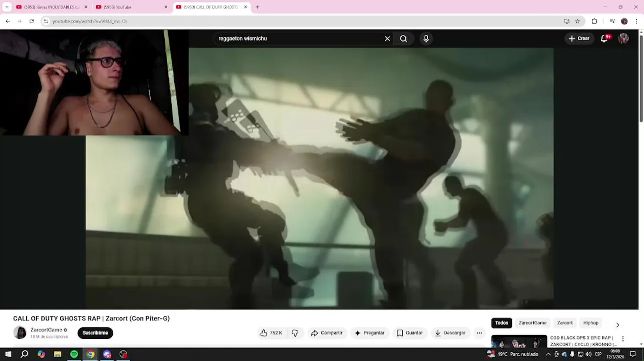Open the Chrome profile avatar in the toolbar
Image resolution: width=644 pixels, height=361 pixels.
pyautogui.click(x=624, y=21)
